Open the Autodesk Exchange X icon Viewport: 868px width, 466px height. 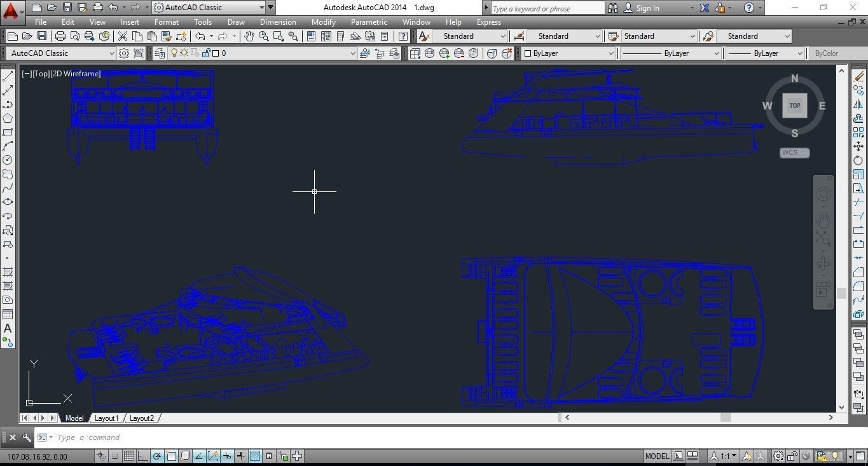point(705,8)
